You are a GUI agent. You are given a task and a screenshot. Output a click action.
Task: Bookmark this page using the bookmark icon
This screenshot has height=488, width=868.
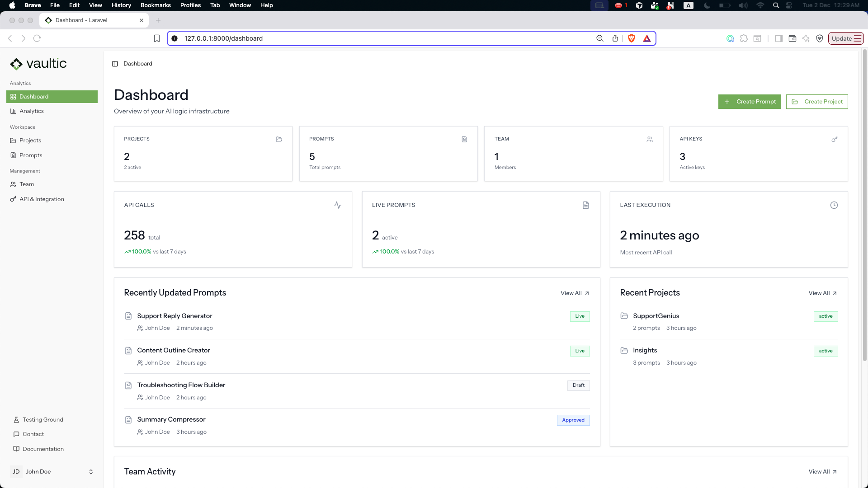157,38
